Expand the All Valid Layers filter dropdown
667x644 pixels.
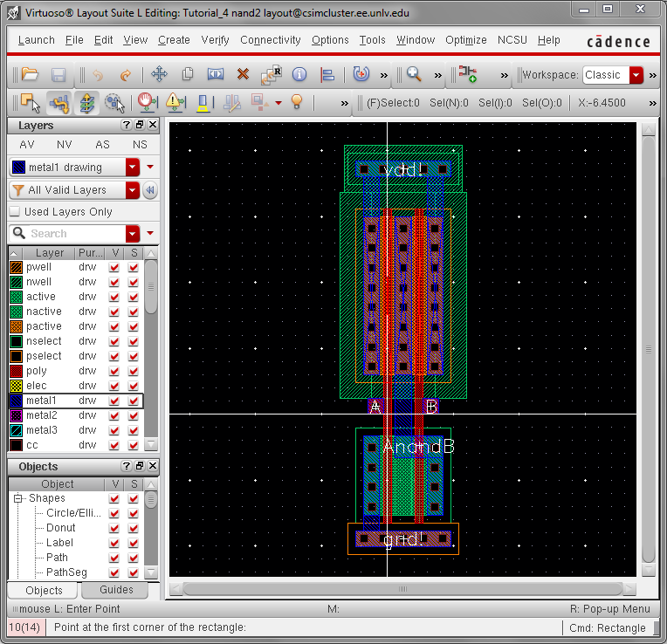coord(133,190)
